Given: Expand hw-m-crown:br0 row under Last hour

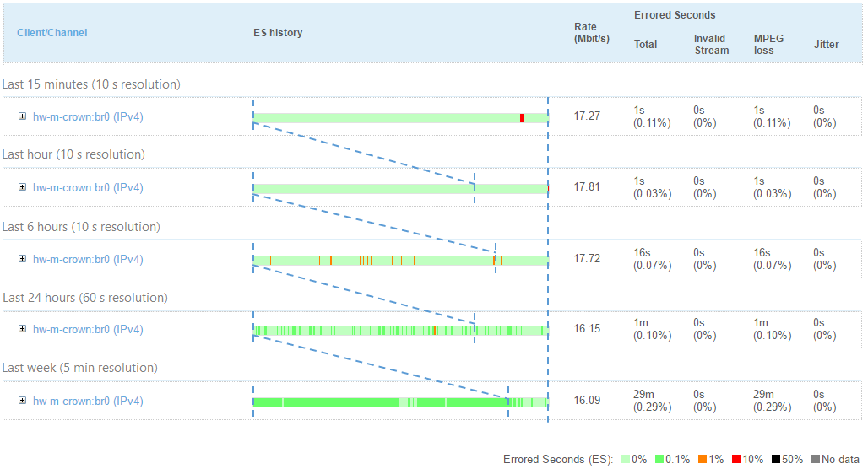Looking at the screenshot, I should 22,187.
